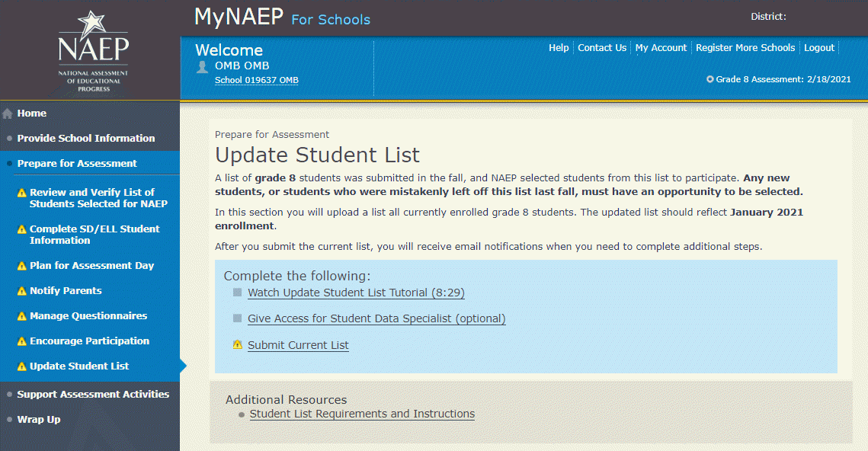Click status square beside Watch Tutorial

click(237, 293)
